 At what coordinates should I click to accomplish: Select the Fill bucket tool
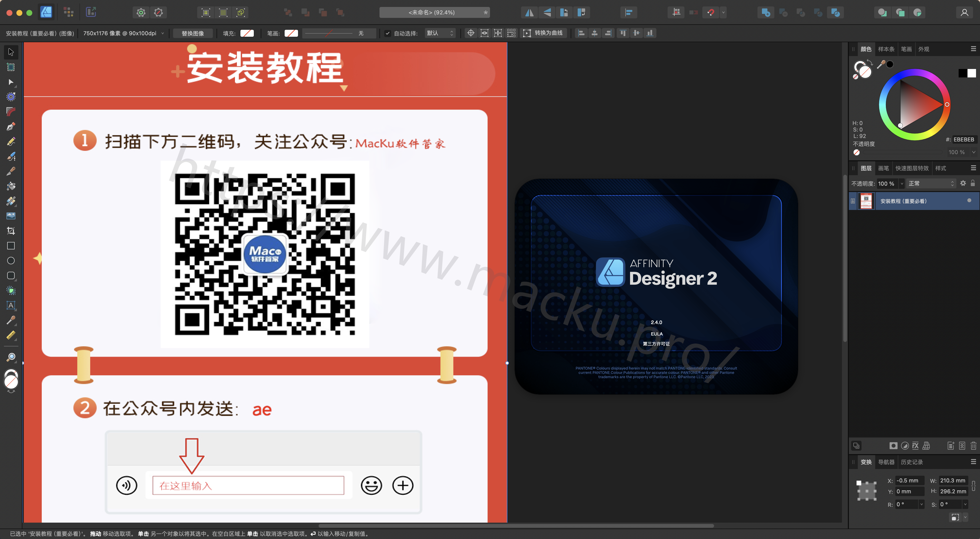[11, 186]
